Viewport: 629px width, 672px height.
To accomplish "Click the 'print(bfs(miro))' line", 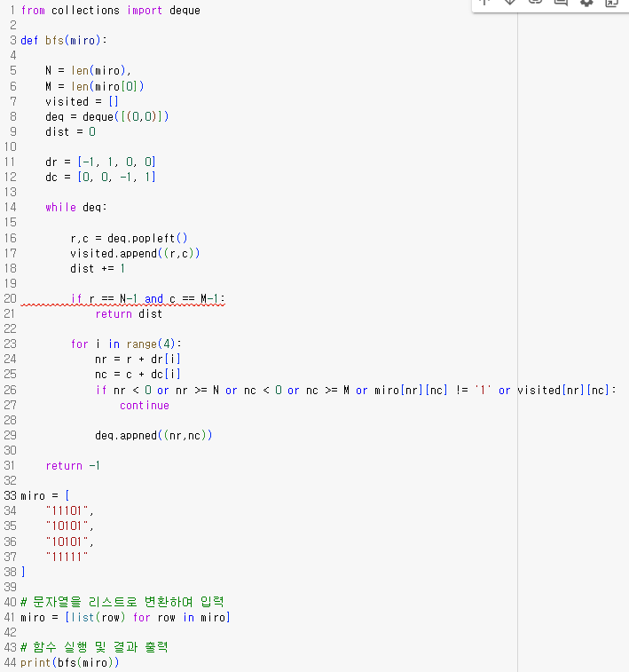I will [70, 662].
